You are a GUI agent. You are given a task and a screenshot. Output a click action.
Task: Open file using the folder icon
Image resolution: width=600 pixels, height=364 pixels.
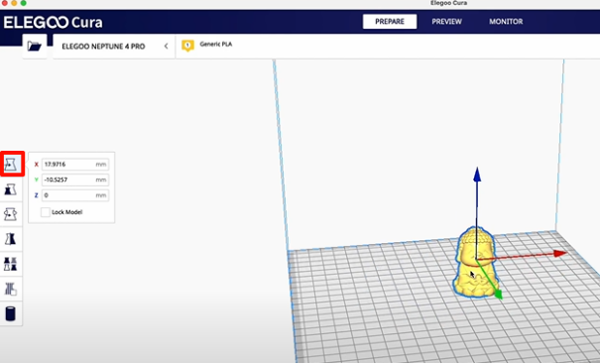35,47
